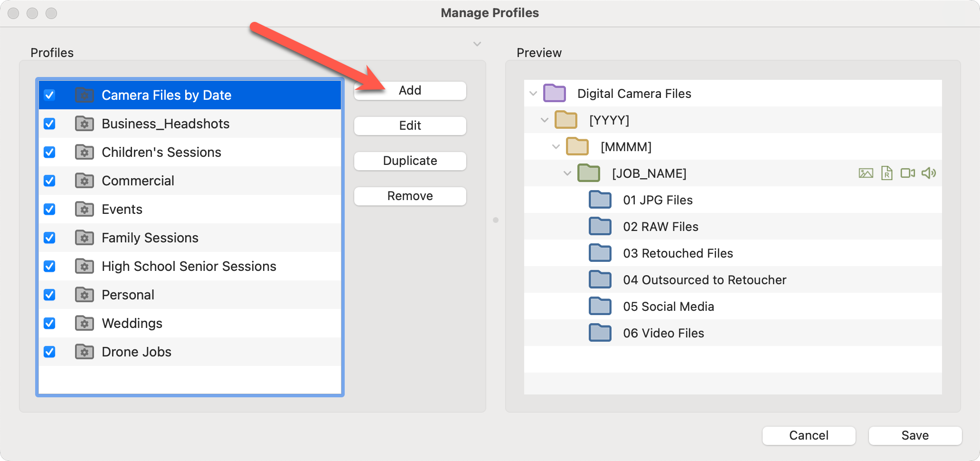Click the image file type icon on JOB_NAME row
980x461 pixels.
point(866,173)
